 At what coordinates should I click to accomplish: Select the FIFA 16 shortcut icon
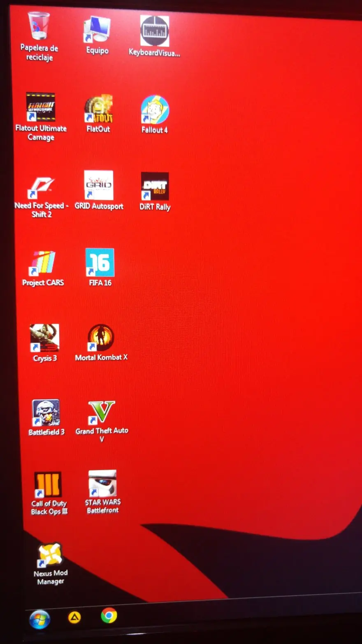(100, 263)
